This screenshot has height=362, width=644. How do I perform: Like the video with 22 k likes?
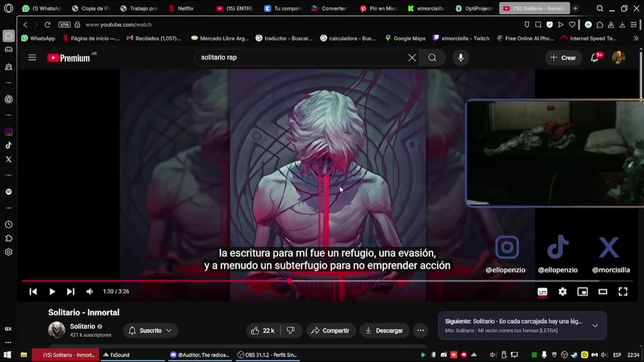pyautogui.click(x=263, y=330)
